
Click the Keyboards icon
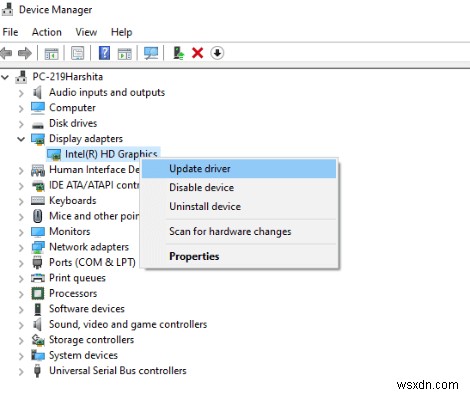(38, 200)
